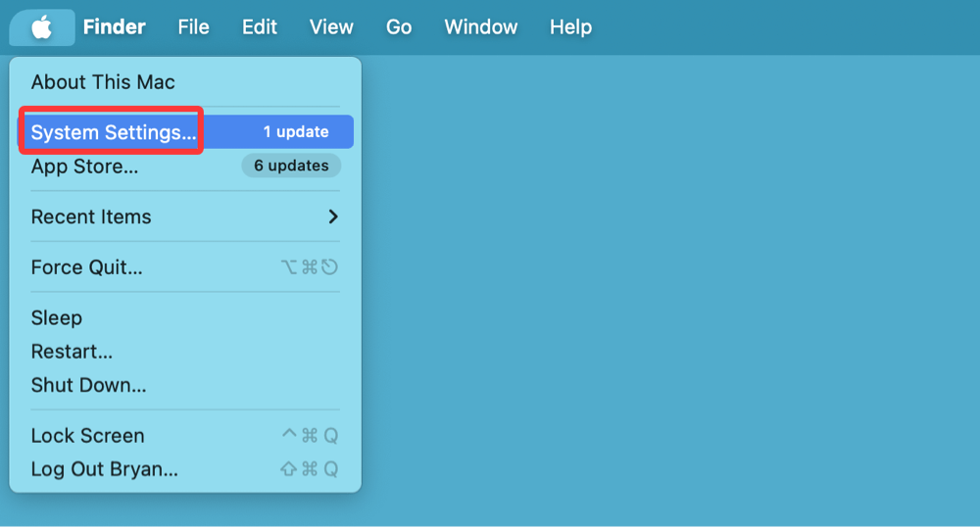Open the Go menu
Viewport: 980px width, 527px height.
tap(399, 27)
